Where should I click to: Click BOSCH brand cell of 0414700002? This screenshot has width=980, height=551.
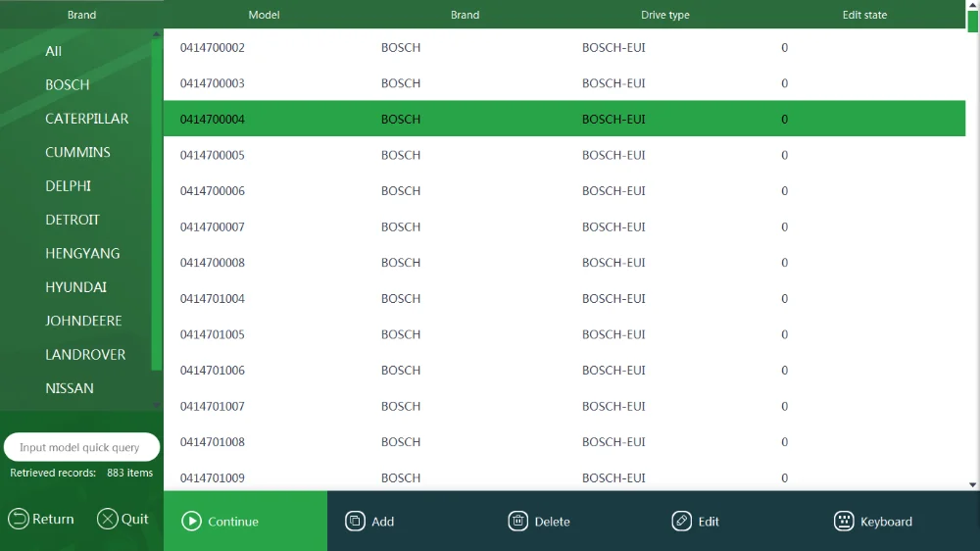tap(401, 47)
